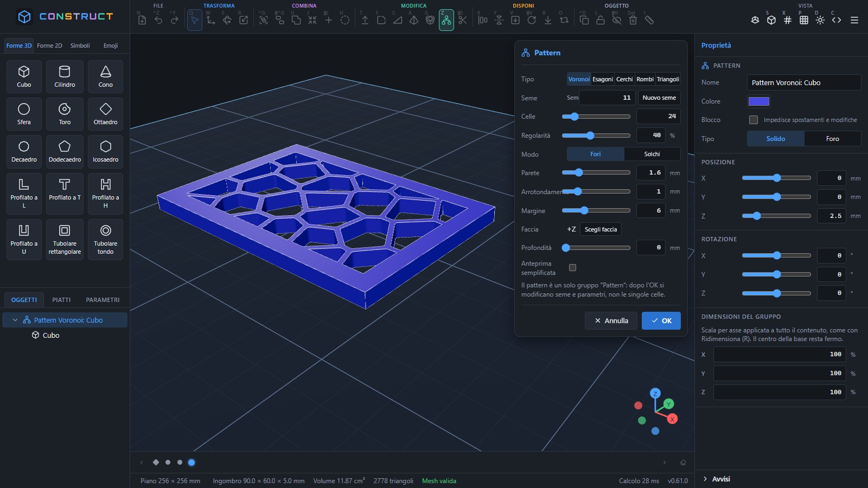Toggle the grid hash icon in VISTA
Viewport: 868px width, 488px height.
pyautogui.click(x=788, y=20)
